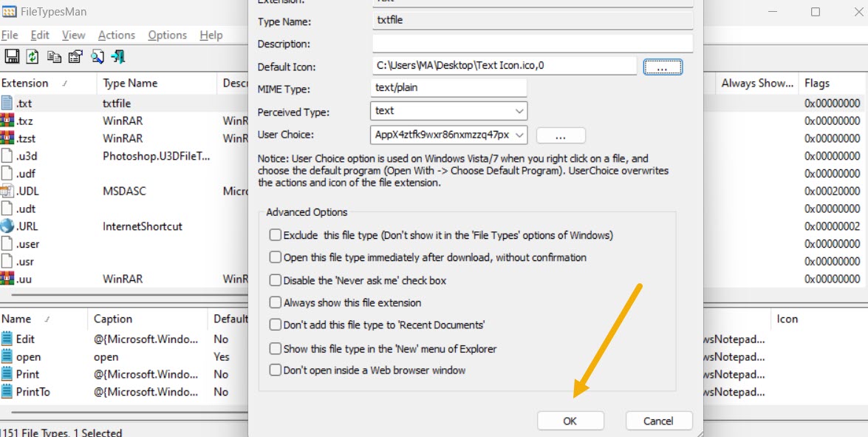Viewport: 868px width, 437px height.
Task: Sort list by Extension column header
Action: (x=25, y=84)
